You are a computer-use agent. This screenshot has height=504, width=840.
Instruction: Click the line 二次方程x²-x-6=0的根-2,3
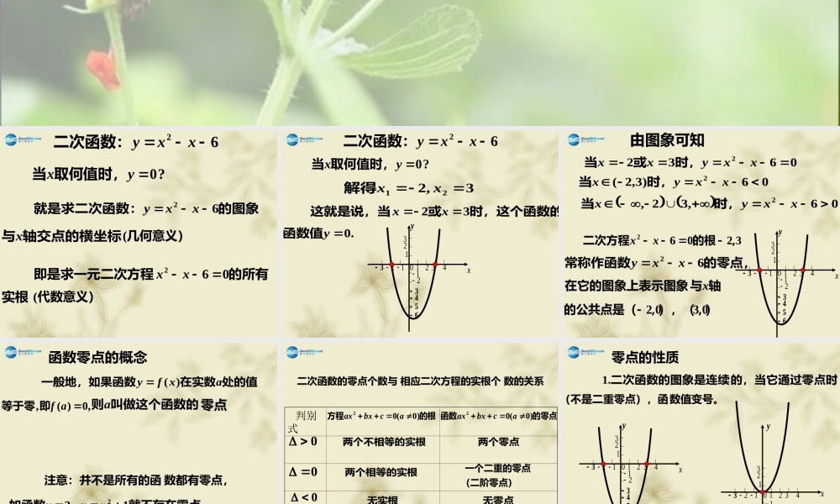662,240
